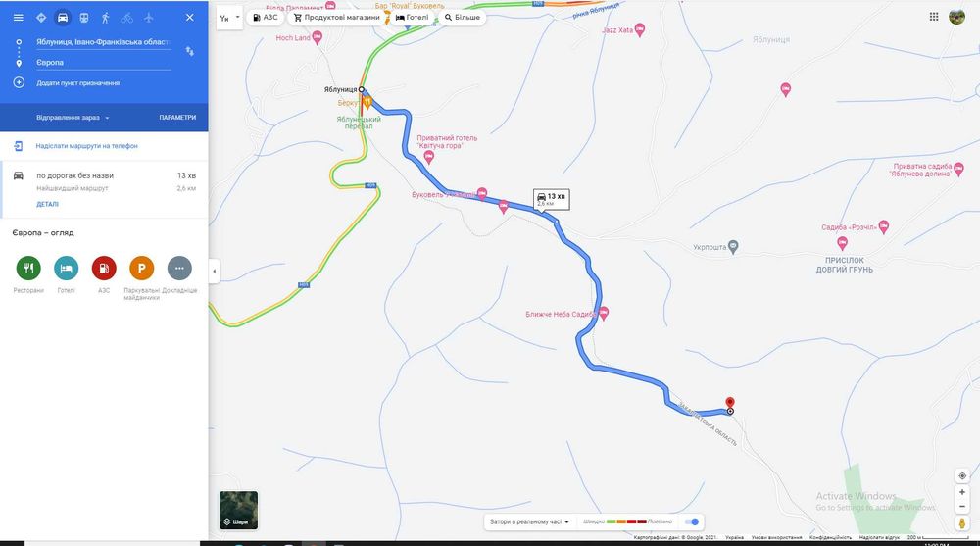This screenshot has height=546, width=980.
Task: Edit destination Європа field
Action: tap(103, 63)
